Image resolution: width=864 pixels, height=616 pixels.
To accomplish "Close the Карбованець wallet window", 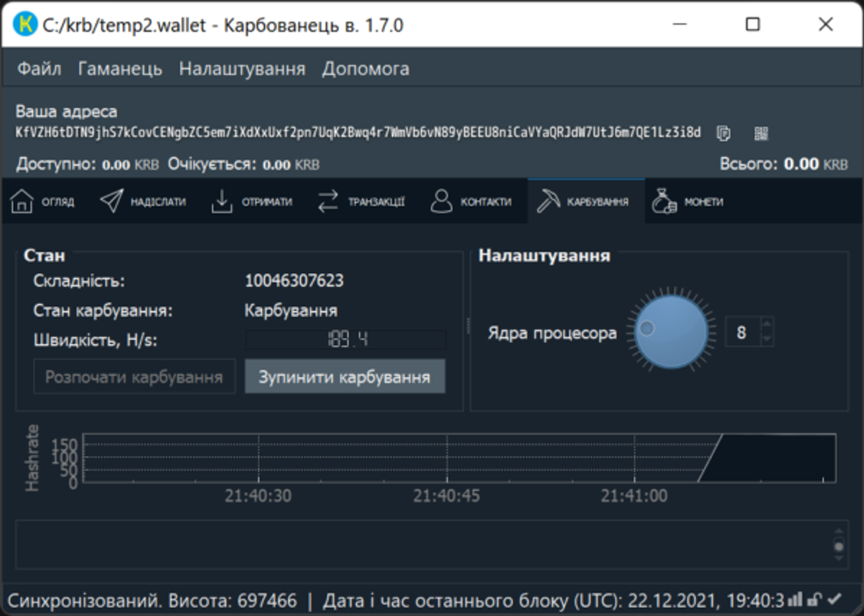I will [826, 24].
